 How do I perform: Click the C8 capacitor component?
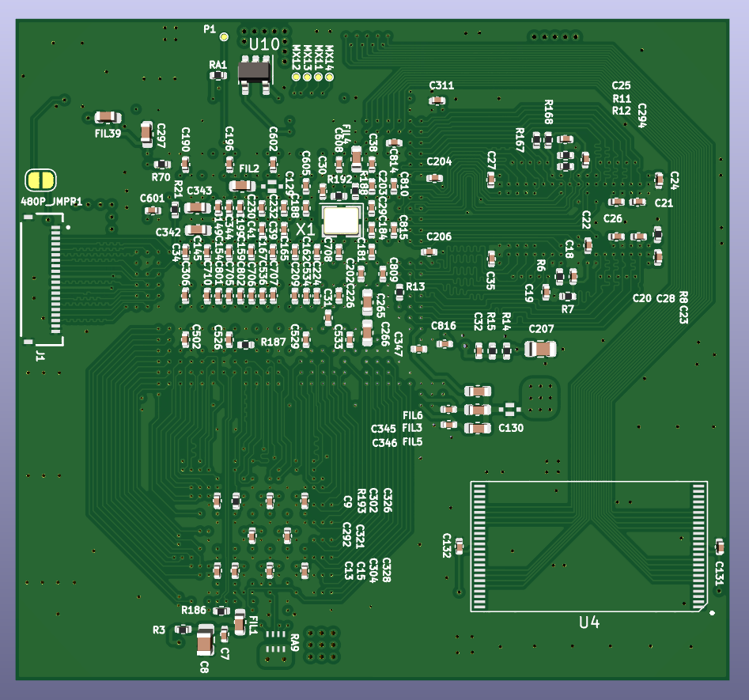coord(206,640)
